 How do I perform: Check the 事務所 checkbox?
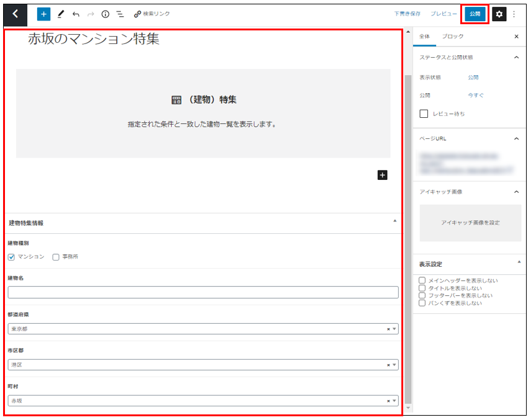click(56, 257)
